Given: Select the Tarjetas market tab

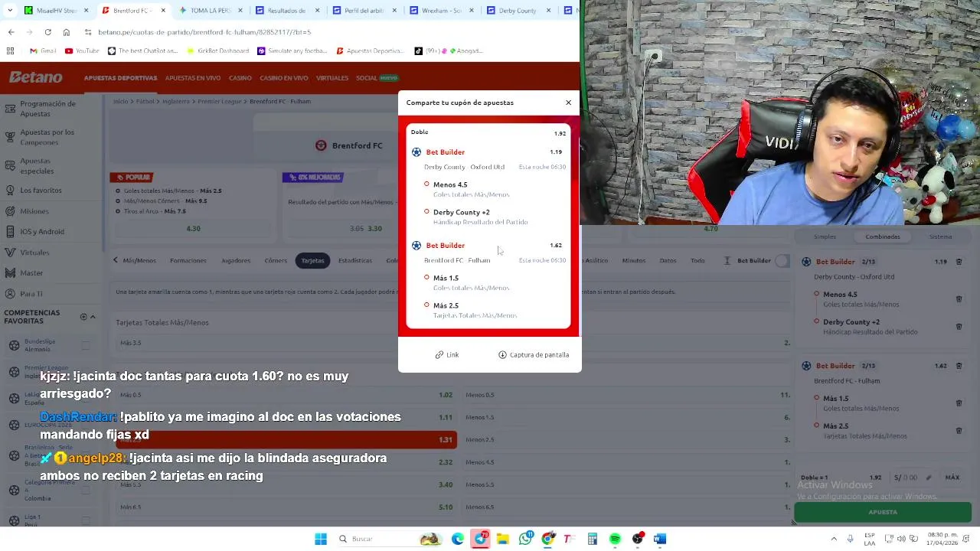Looking at the screenshot, I should click(312, 261).
